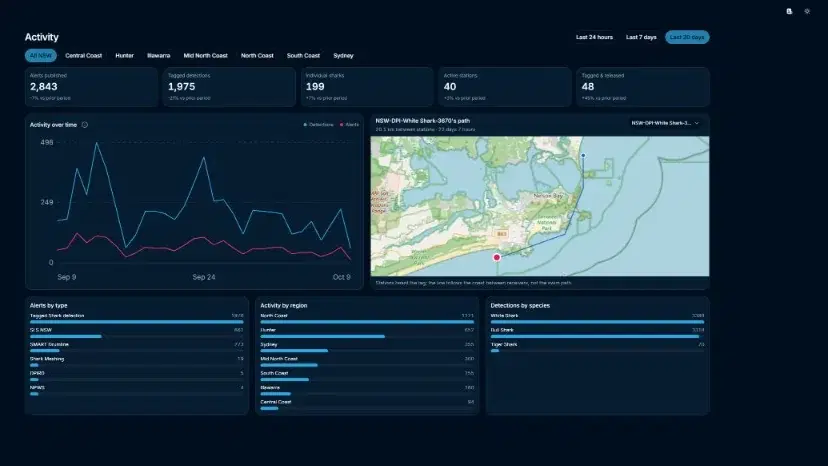Click the 498 y-axis value
This screenshot has height=466, width=828.
coord(47,142)
